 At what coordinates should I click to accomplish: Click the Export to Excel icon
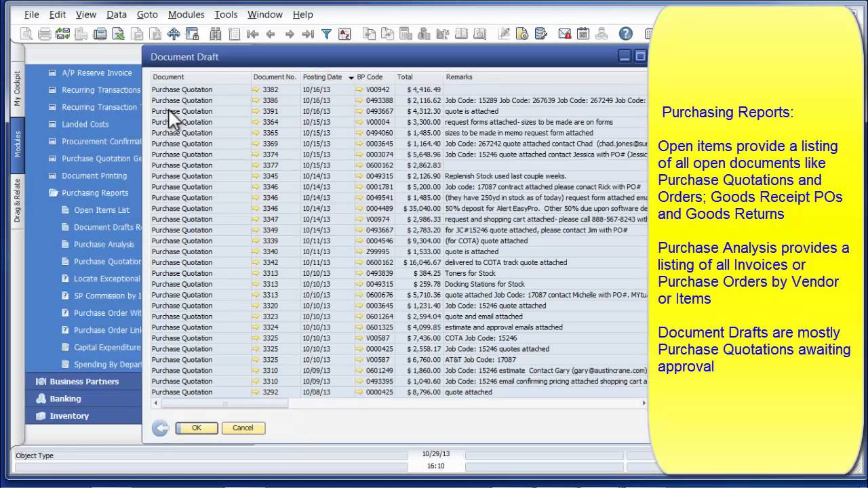[119, 34]
